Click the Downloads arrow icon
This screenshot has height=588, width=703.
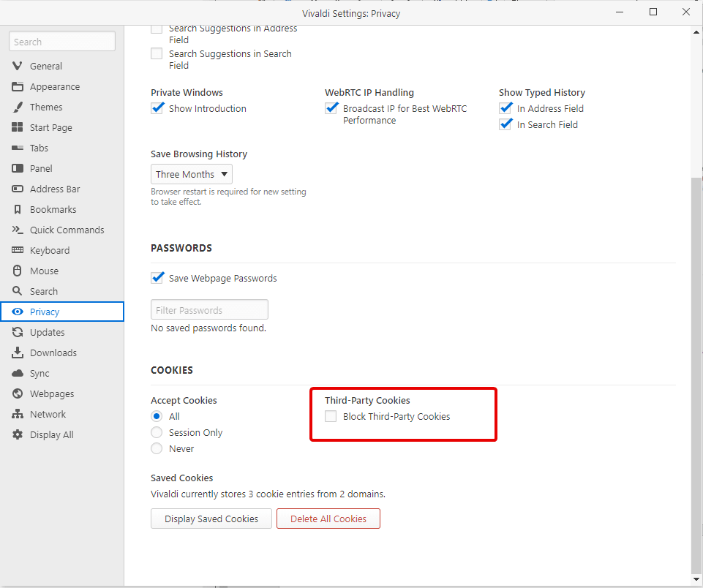pos(18,353)
